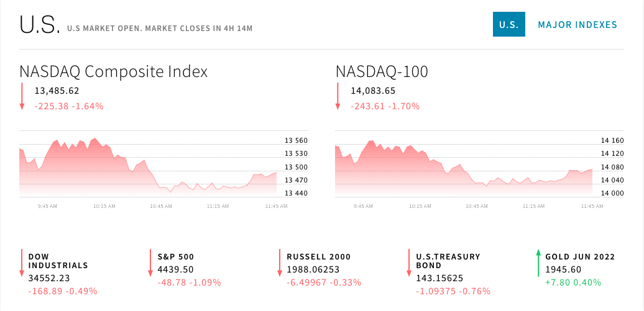Click the NASDAQ-100 red down arrow
Screen dimensions: 644x311
click(x=338, y=97)
